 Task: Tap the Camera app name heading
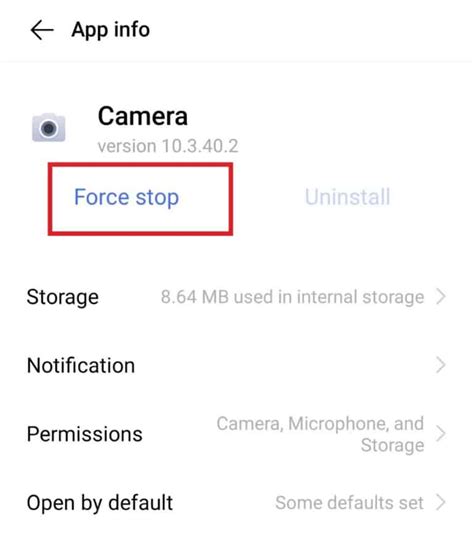click(142, 116)
